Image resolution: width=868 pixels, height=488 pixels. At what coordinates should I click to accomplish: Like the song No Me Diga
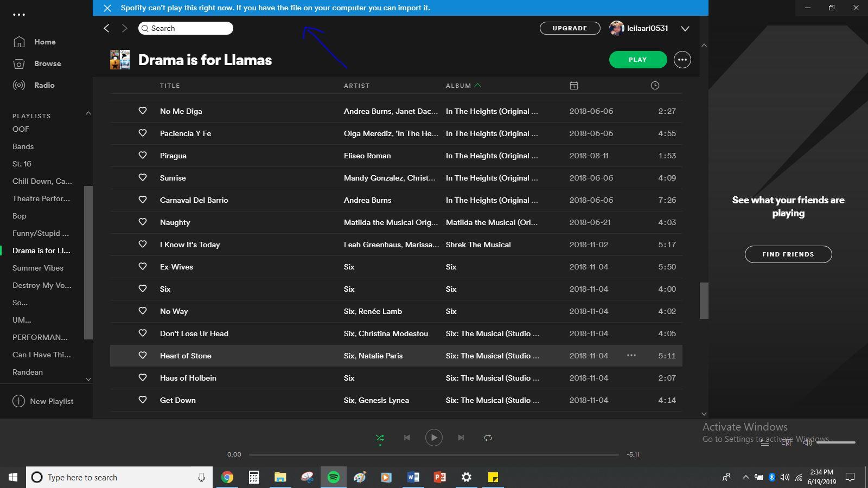point(143,111)
